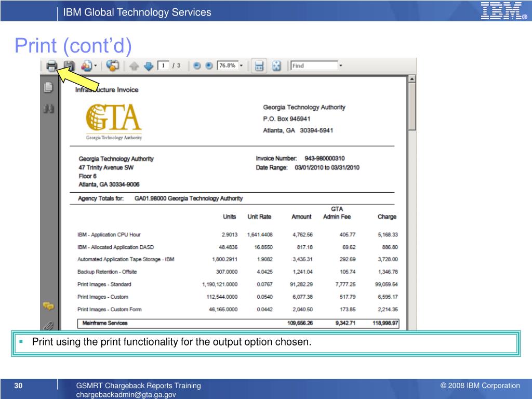Click the charge value 5,168.33
The height and width of the screenshot is (399, 532).
[388, 235]
